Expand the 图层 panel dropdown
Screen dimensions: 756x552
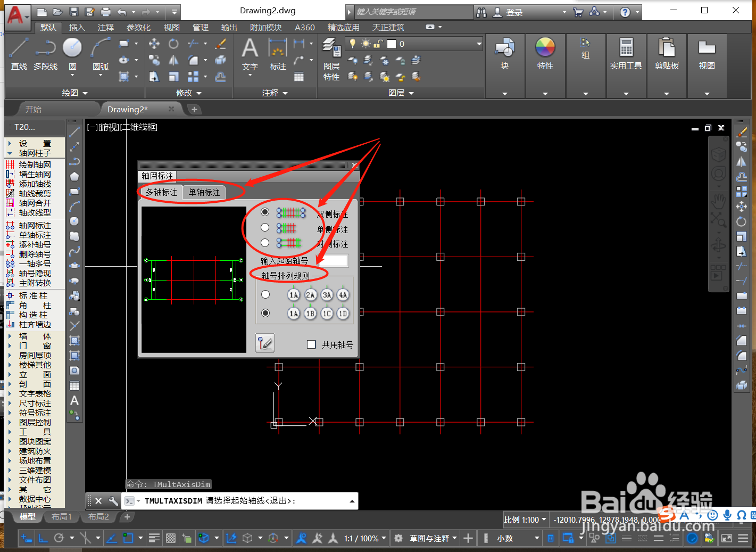[401, 93]
